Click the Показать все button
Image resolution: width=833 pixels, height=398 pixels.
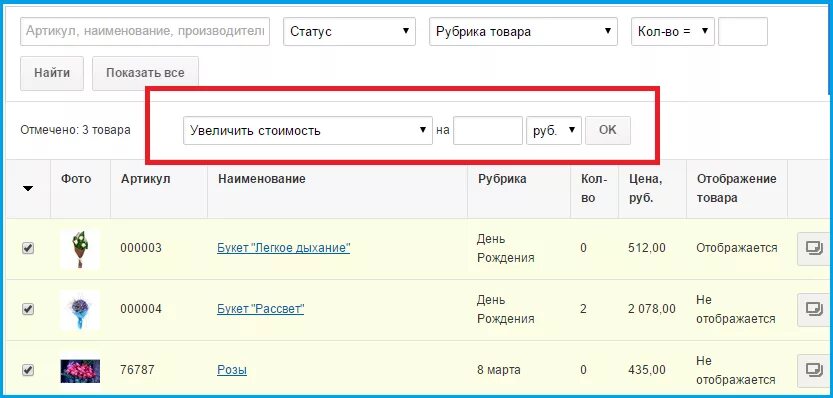coord(145,73)
